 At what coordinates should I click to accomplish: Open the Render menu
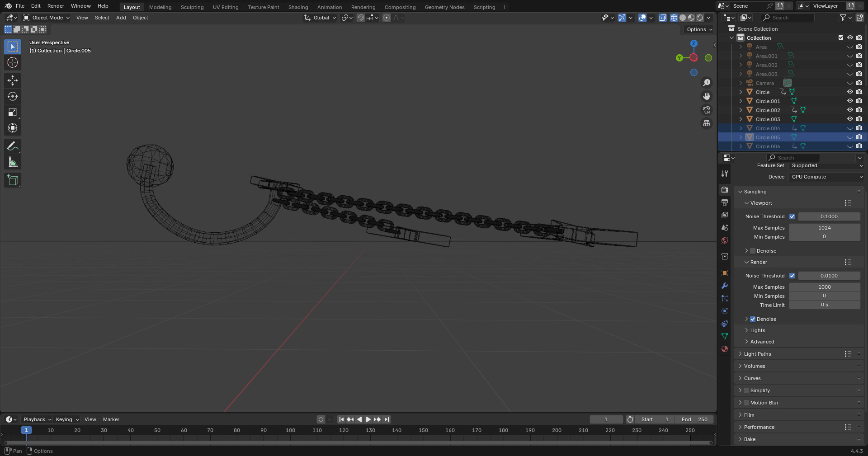point(56,6)
